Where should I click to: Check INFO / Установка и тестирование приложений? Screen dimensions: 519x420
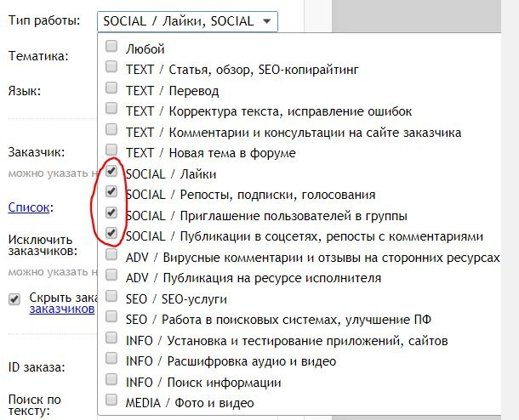111,338
